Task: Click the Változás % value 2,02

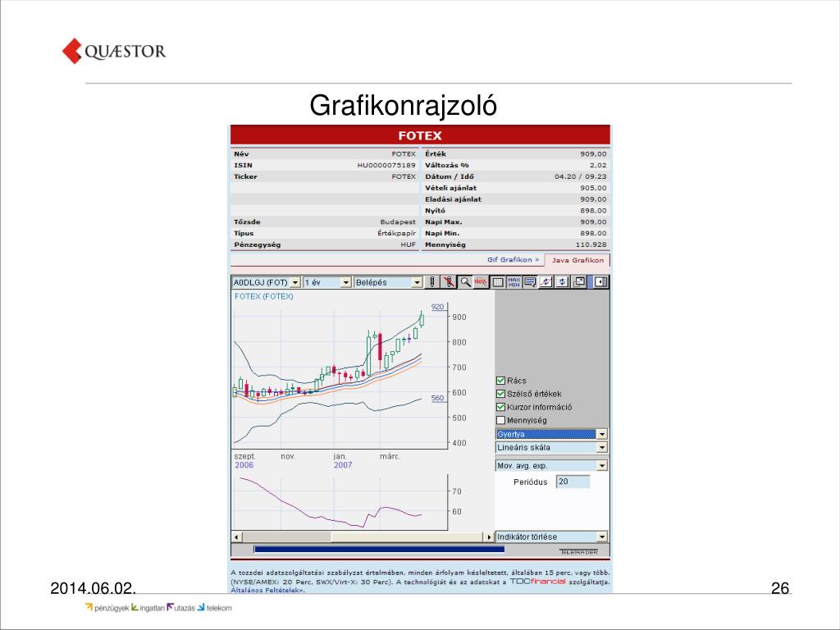Action: [x=598, y=165]
